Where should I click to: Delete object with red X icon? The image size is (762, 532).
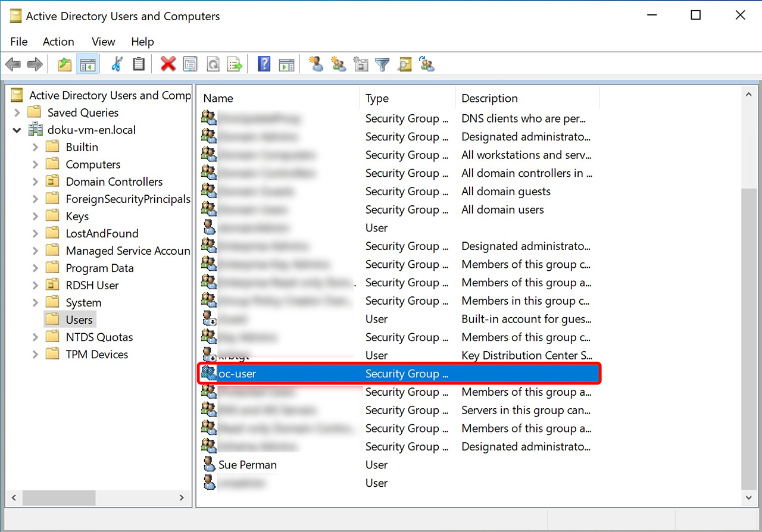click(x=168, y=64)
